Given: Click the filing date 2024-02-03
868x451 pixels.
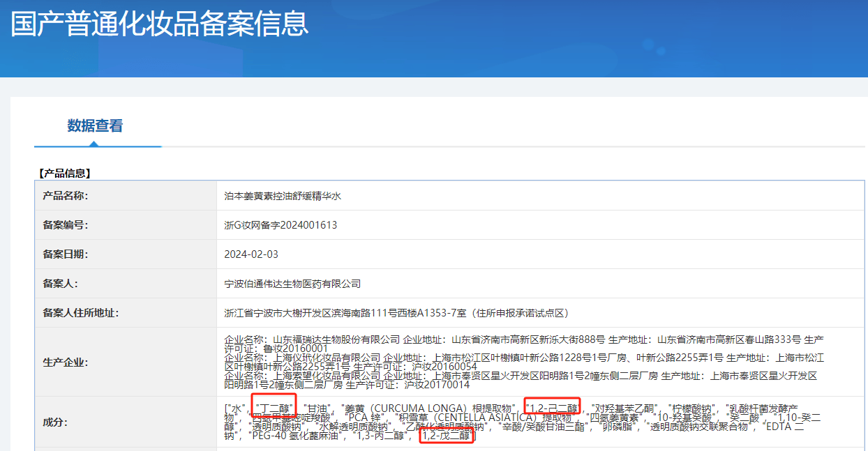Looking at the screenshot, I should click(251, 254).
